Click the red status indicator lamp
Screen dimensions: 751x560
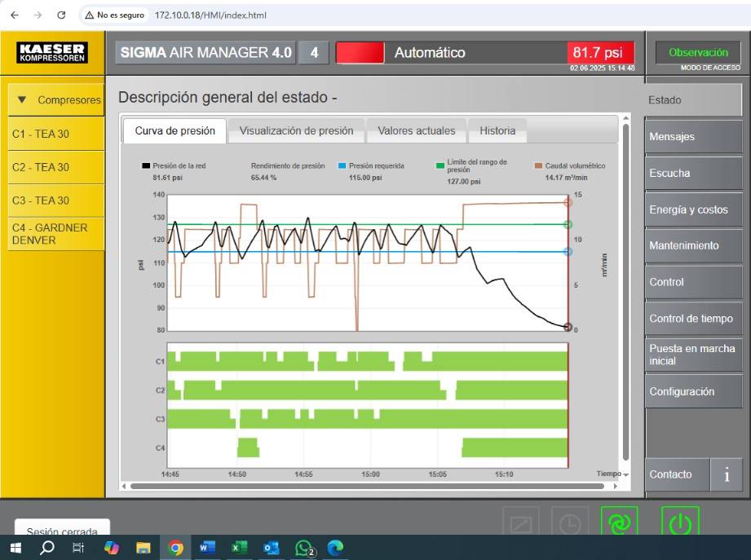(360, 53)
